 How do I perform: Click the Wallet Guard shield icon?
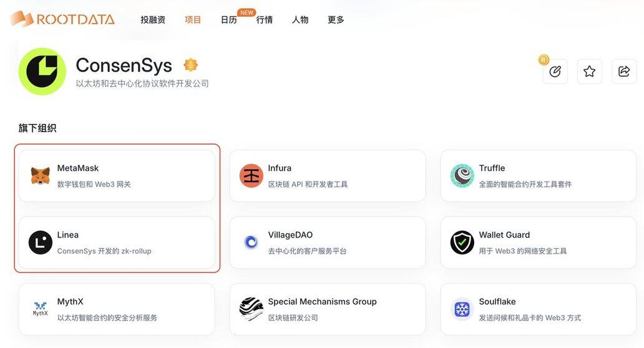462,243
